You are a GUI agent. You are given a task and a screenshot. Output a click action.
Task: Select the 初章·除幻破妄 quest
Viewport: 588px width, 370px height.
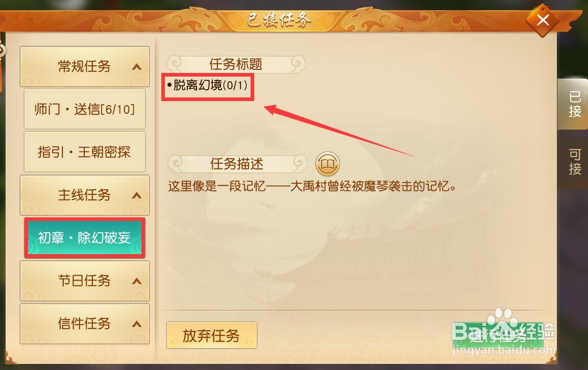click(x=85, y=238)
